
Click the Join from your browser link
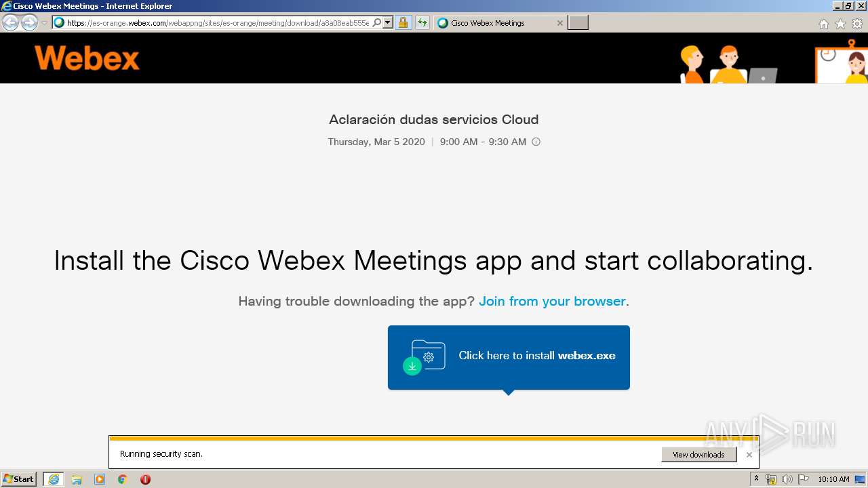(552, 301)
